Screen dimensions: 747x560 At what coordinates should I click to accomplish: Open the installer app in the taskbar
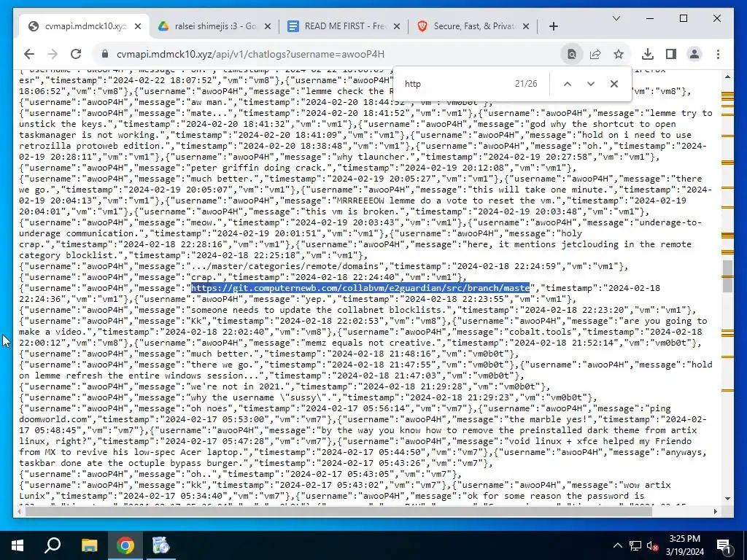161,545
